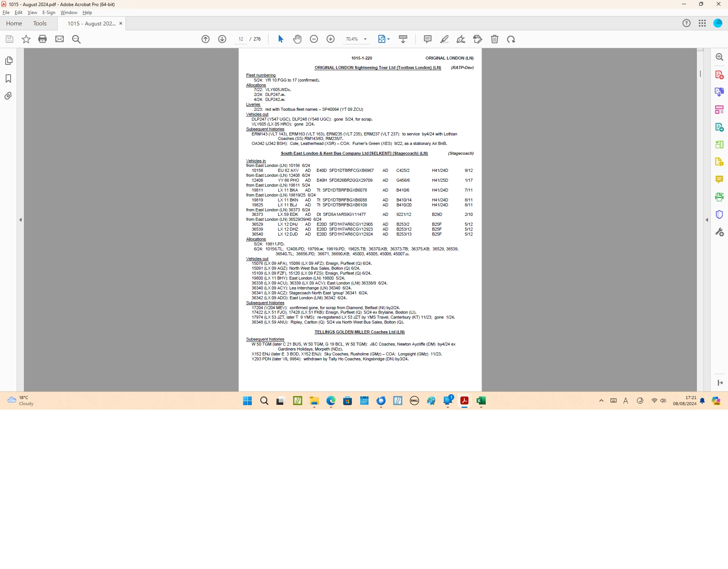The height and width of the screenshot is (569, 728).
Task: Switch to the Tools tab
Action: (40, 24)
